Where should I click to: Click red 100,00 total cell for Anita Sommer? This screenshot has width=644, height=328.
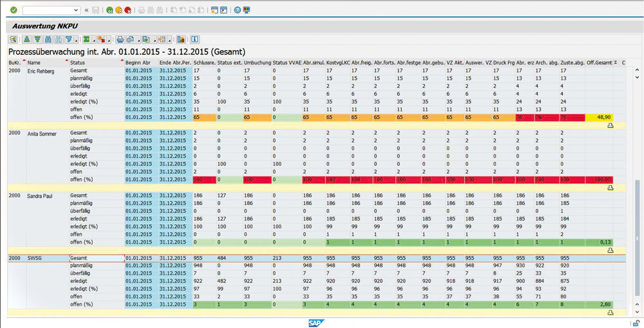(599, 179)
